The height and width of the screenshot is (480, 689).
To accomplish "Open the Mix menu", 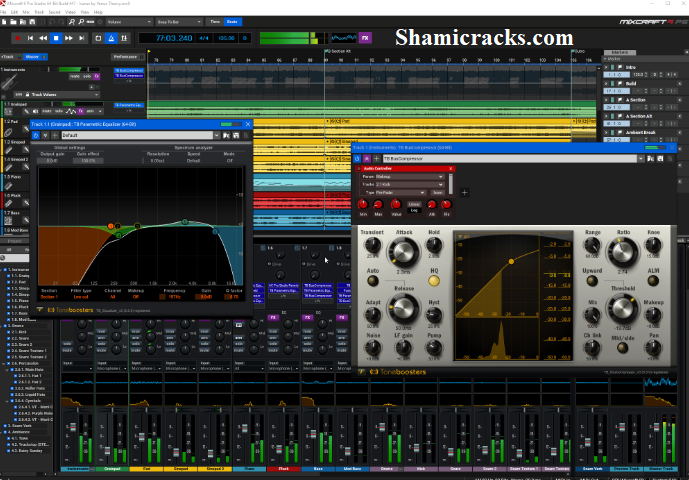I will click(x=26, y=12).
